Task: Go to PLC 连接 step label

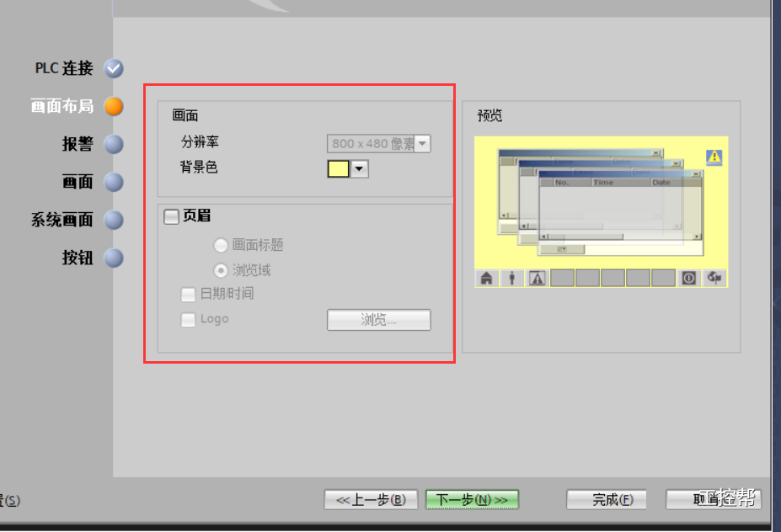Action: (x=64, y=68)
